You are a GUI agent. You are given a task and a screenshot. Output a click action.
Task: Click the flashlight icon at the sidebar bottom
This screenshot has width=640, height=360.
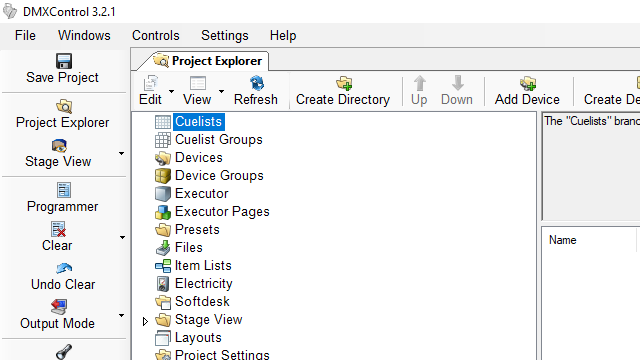64,352
